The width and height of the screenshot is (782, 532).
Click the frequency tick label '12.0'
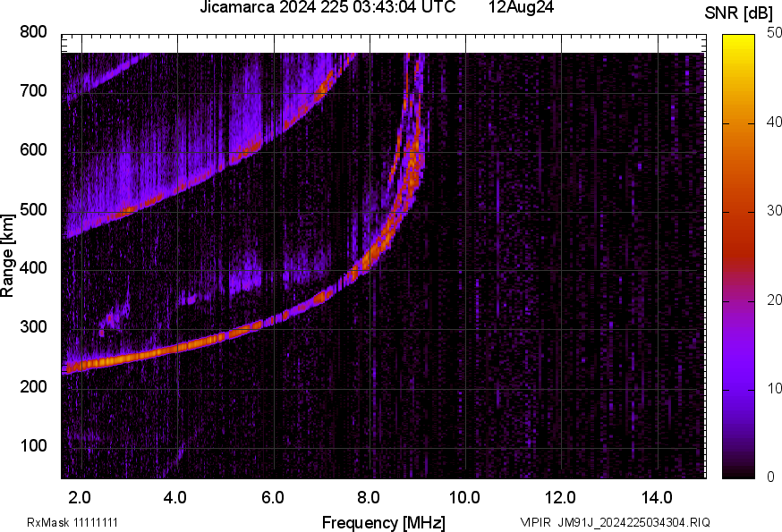click(561, 498)
